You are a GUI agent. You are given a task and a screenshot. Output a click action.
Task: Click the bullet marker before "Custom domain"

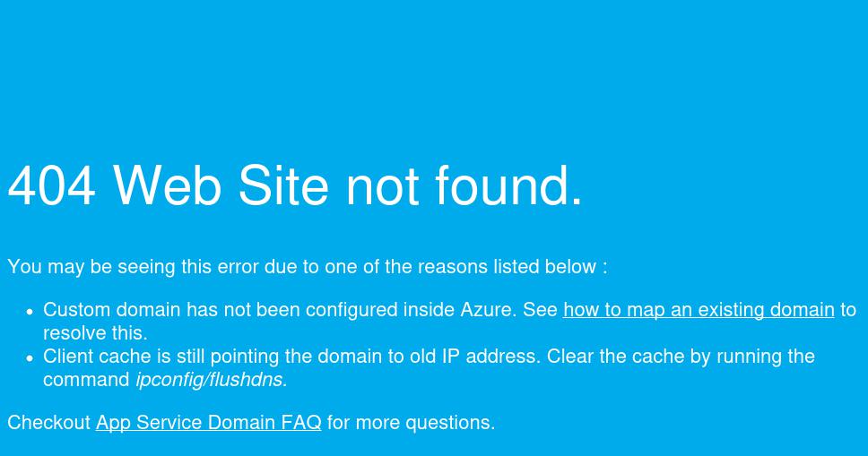(30, 312)
